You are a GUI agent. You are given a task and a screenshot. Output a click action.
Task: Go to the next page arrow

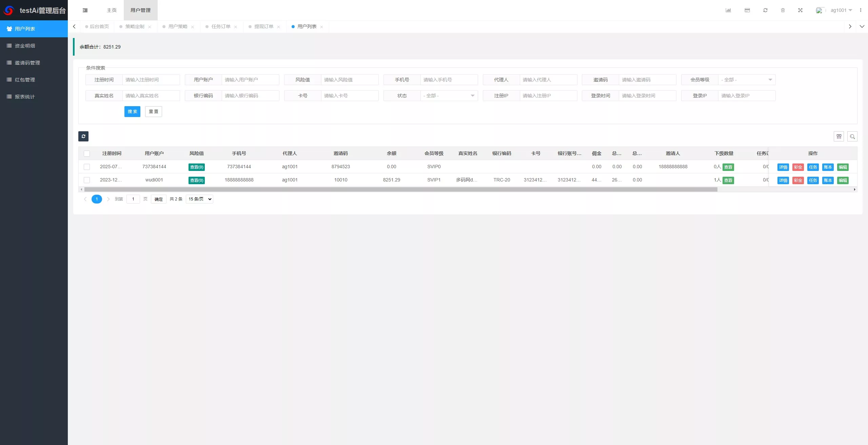pos(108,199)
